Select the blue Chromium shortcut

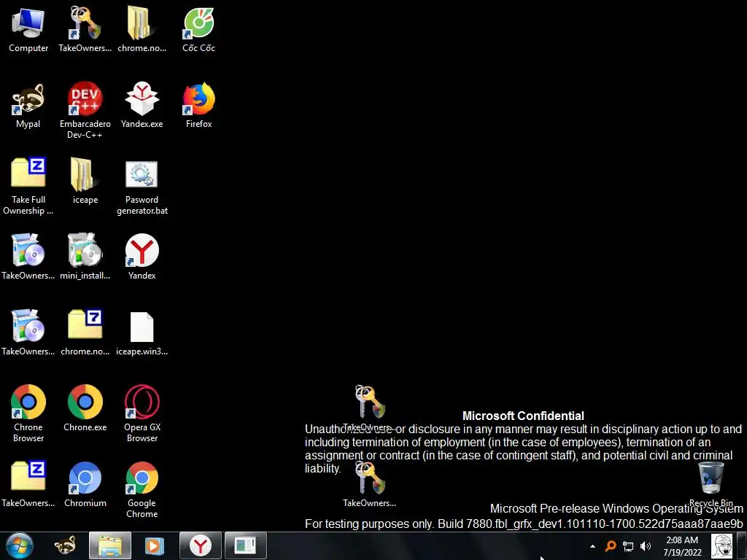tap(85, 484)
